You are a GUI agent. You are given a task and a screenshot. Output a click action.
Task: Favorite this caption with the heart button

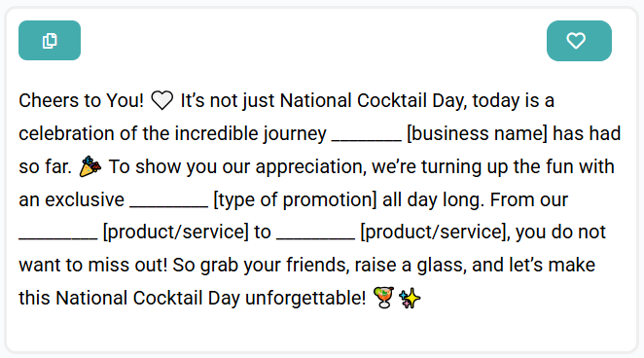(579, 41)
